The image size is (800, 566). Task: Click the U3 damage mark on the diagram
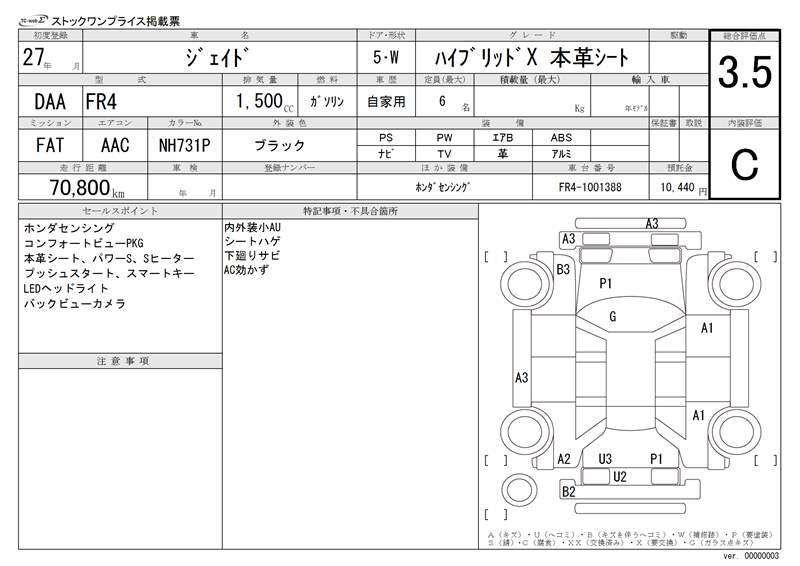(605, 459)
